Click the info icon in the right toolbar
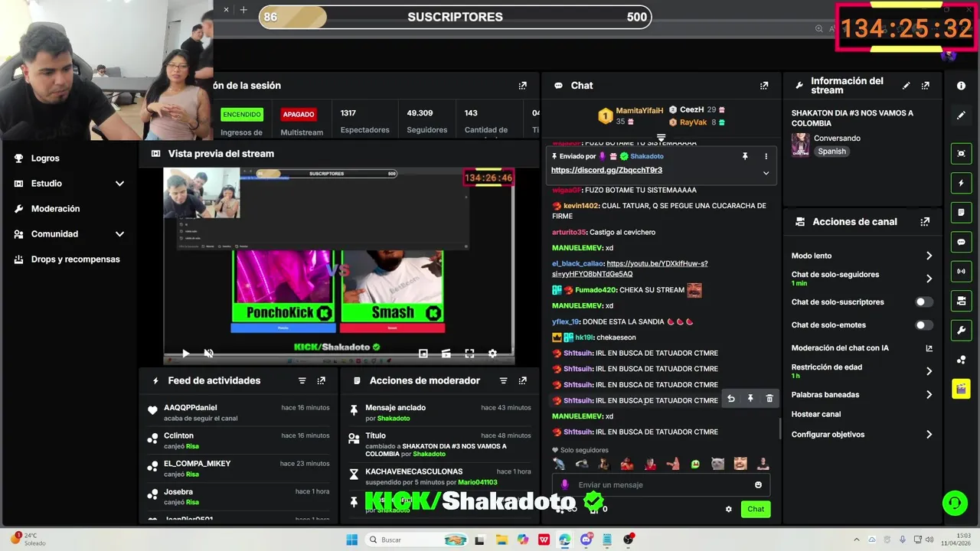 point(961,86)
